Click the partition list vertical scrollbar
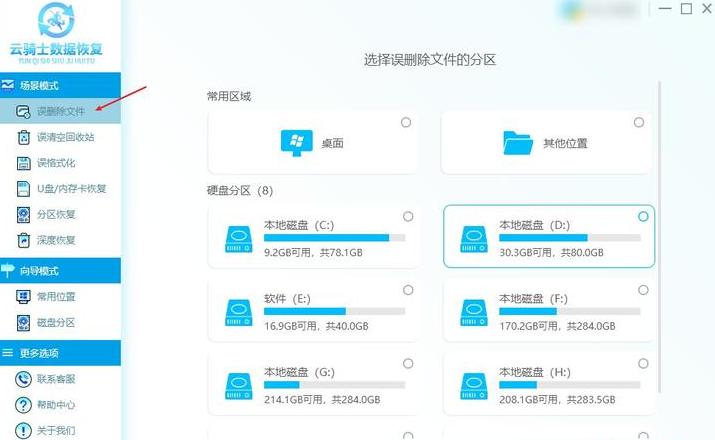 659,237
